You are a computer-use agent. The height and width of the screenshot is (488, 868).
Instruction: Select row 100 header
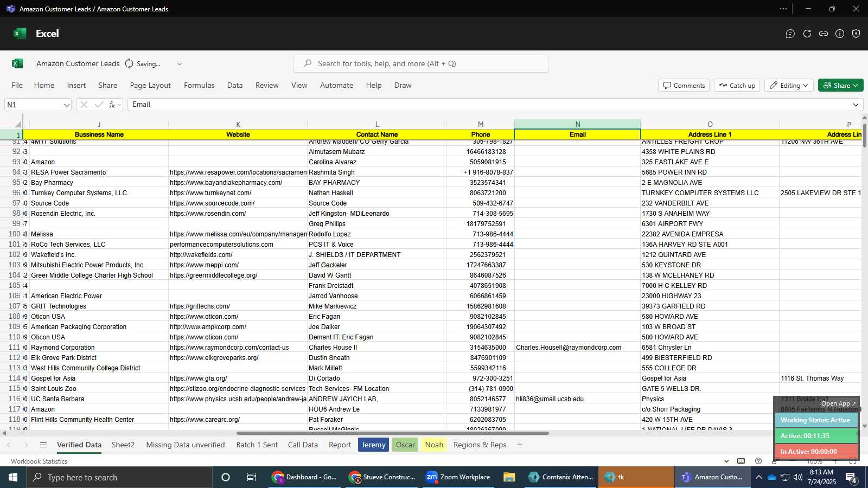point(15,234)
